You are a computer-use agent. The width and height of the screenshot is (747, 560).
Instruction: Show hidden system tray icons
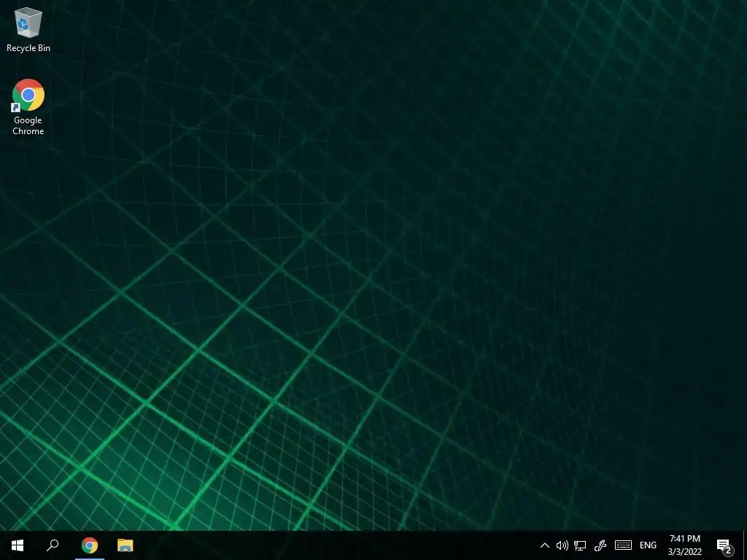click(544, 545)
